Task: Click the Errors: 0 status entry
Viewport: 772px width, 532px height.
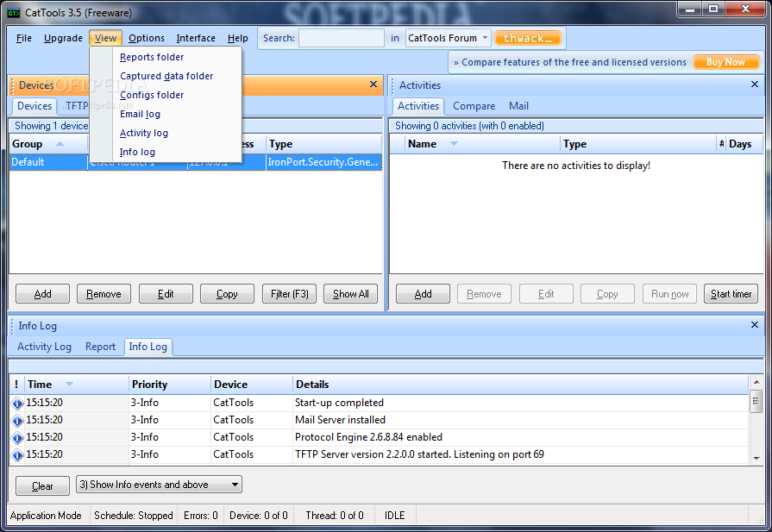Action: (x=200, y=516)
